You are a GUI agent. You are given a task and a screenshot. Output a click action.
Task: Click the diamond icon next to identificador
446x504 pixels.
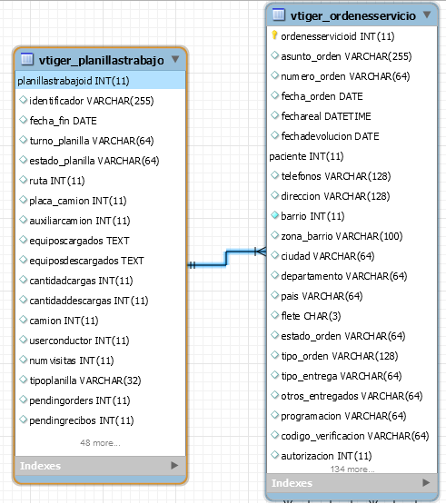[x=23, y=100]
